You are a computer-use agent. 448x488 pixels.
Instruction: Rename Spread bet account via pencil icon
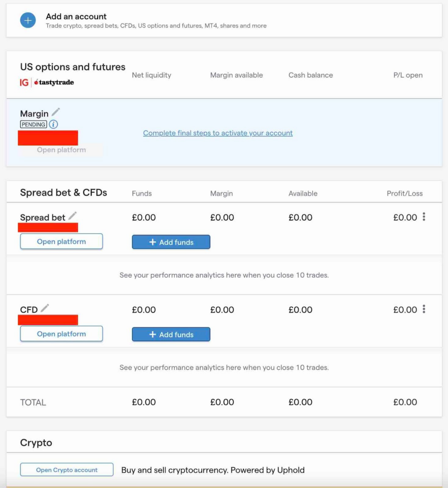[72, 216]
